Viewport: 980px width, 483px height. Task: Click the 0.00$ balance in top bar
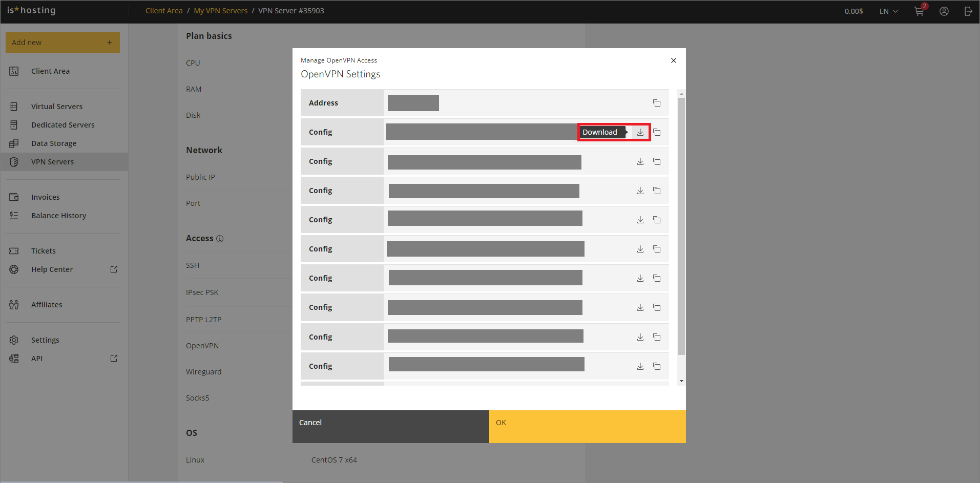click(x=853, y=11)
